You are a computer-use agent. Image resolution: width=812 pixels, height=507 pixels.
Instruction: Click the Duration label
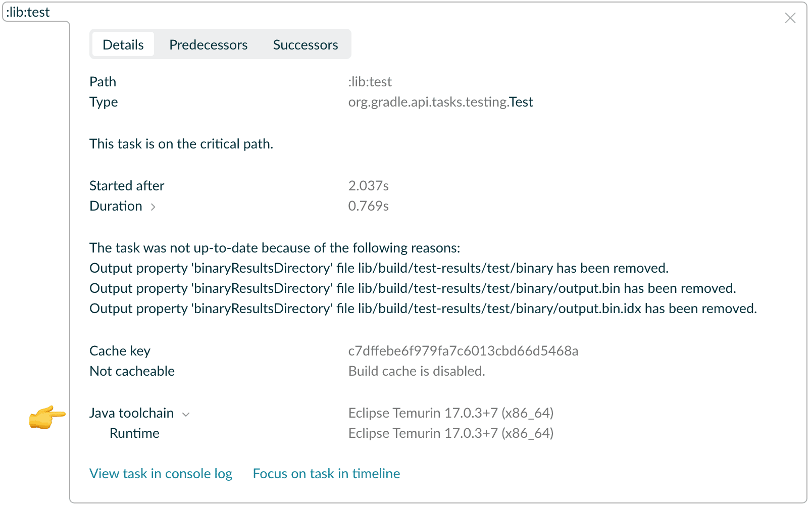[116, 206]
